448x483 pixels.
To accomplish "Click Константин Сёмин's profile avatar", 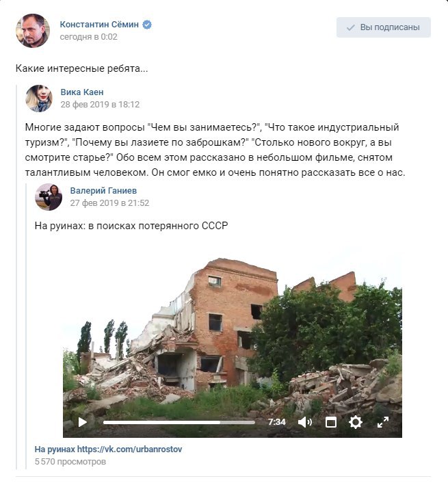I will pyautogui.click(x=33, y=31).
